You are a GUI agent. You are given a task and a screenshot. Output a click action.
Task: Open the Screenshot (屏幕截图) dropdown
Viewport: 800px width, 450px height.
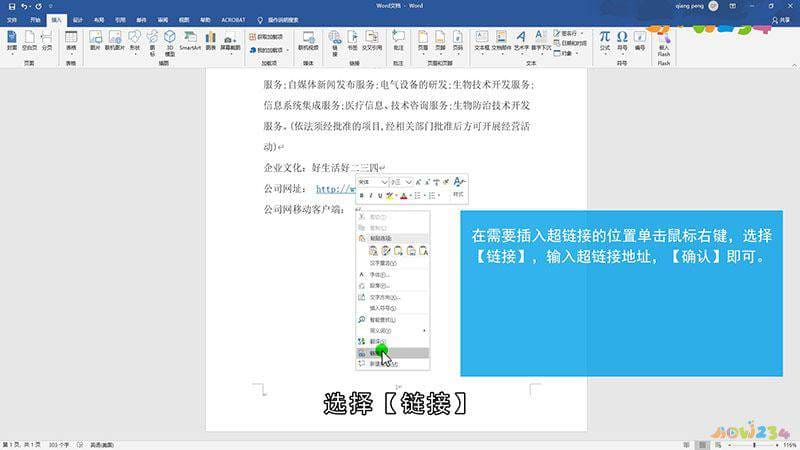coord(230,42)
